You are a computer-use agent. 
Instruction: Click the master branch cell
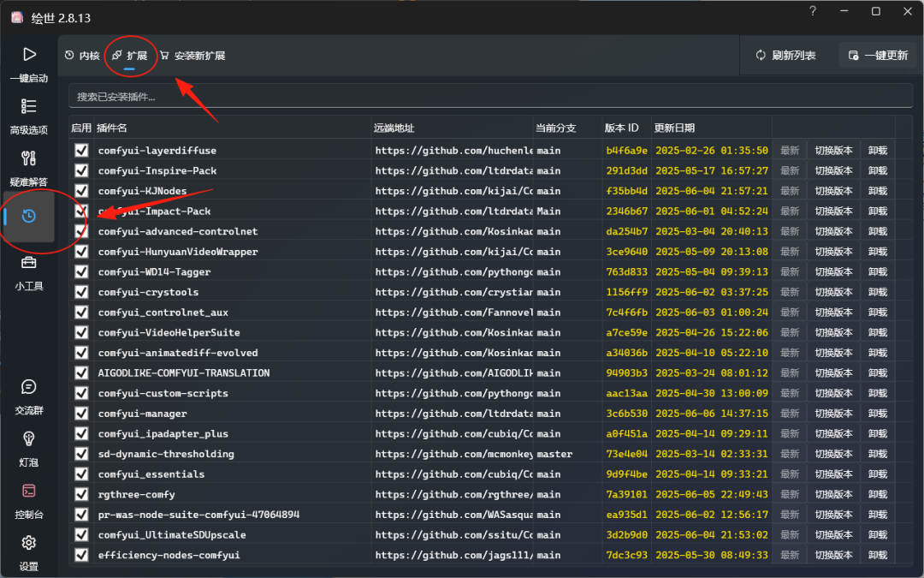(554, 454)
